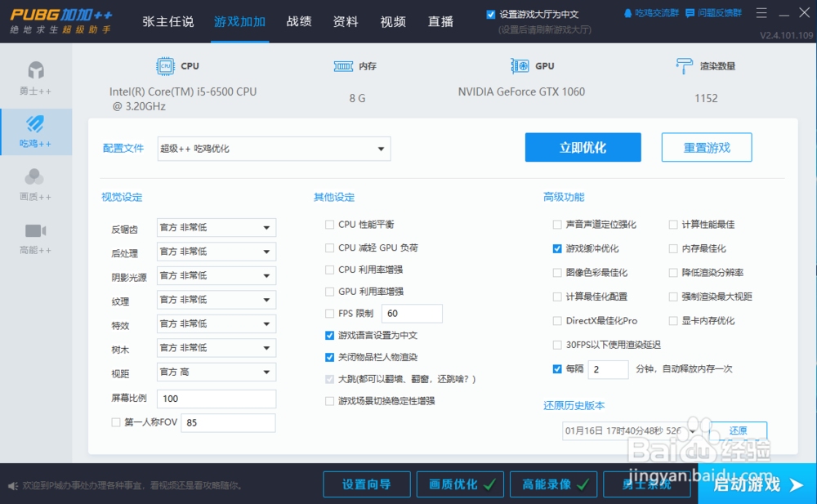817x504 pixels.
Task: Click the 设置向导 button
Action: pyautogui.click(x=367, y=484)
